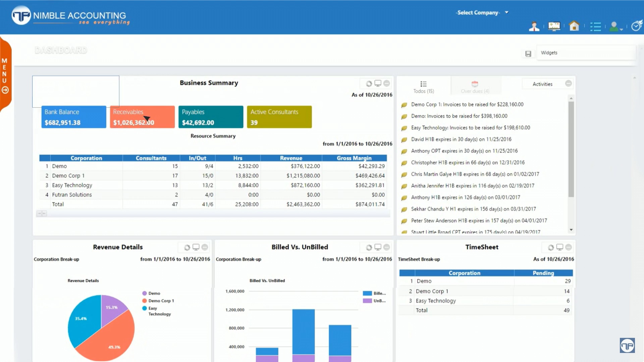
Task: Remove the Revenue Details widget
Action: [x=205, y=247]
